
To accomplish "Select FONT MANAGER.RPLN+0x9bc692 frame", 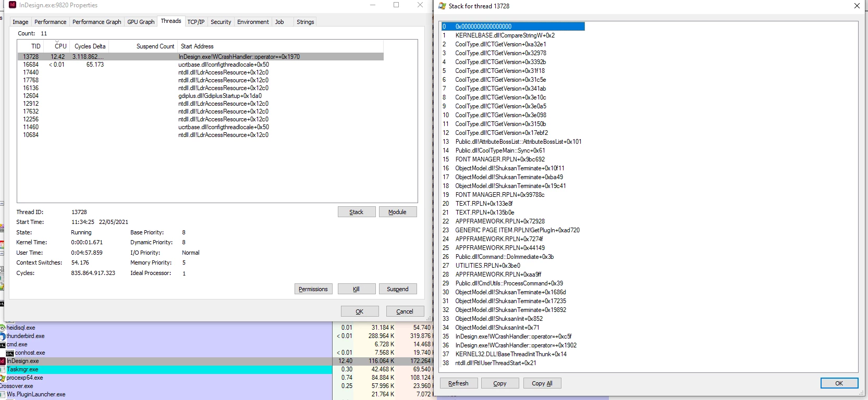I will coord(500,159).
